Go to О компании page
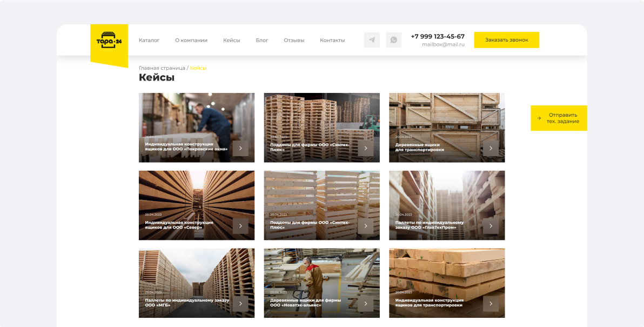This screenshot has width=644, height=327. point(191,40)
